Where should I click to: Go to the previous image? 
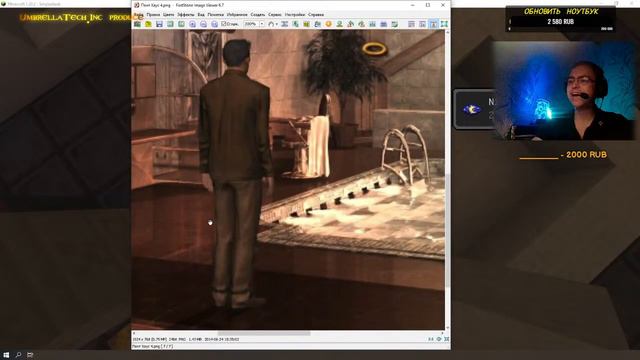170,24
